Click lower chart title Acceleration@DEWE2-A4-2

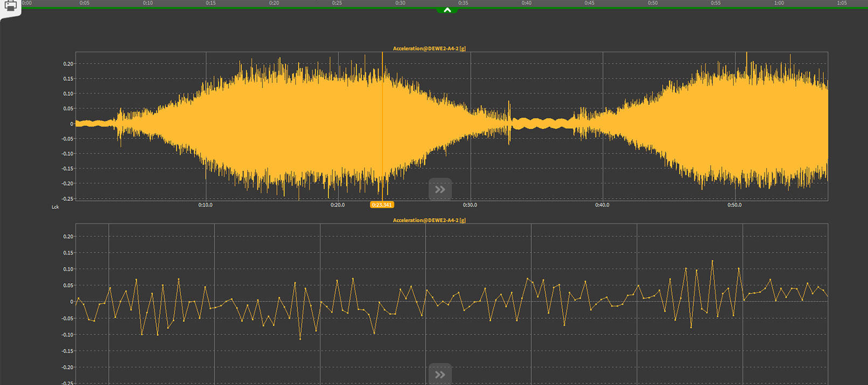point(429,220)
